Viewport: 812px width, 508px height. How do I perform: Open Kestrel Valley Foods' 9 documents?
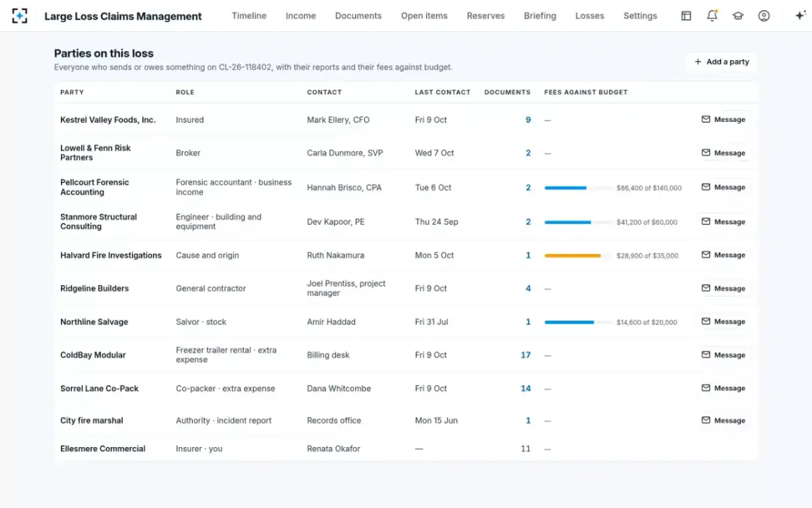pyautogui.click(x=528, y=120)
